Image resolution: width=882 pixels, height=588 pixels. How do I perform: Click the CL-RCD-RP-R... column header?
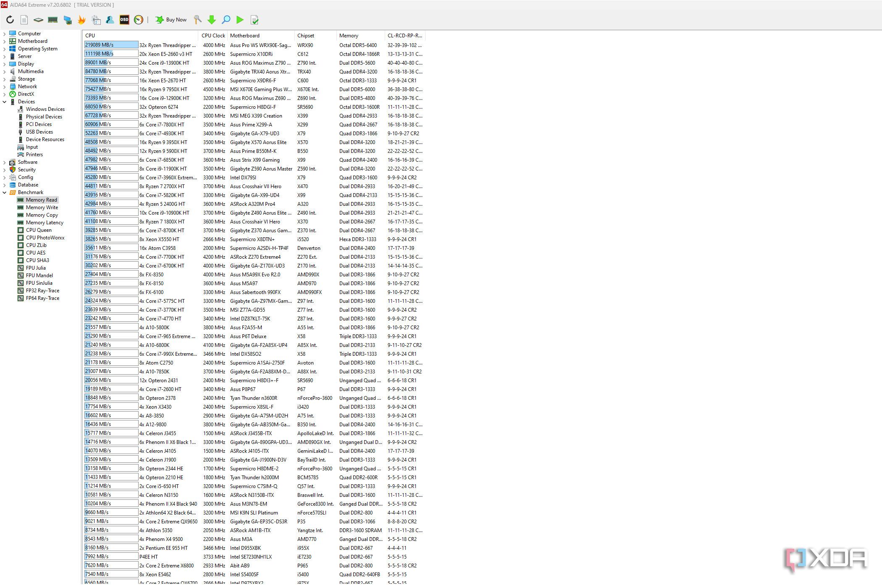(405, 36)
